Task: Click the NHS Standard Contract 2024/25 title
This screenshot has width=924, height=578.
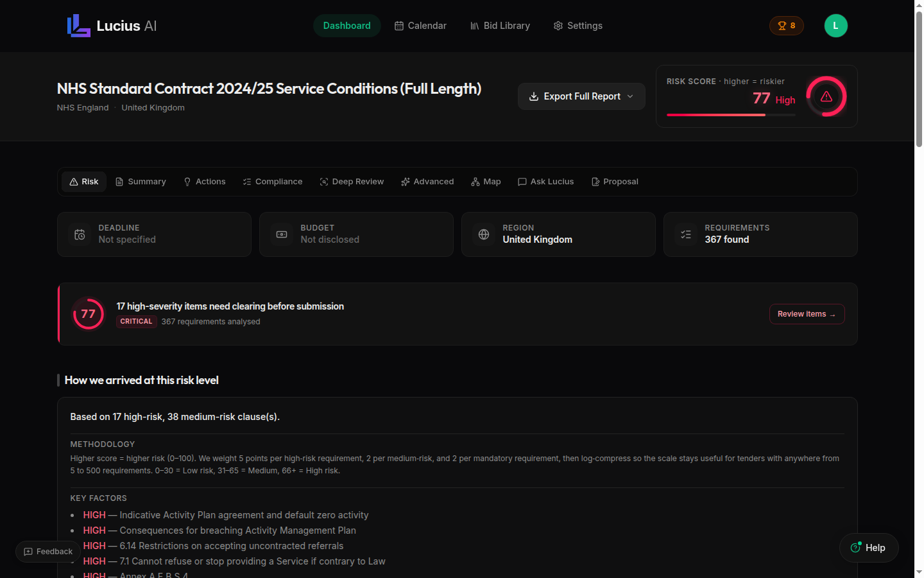Action: [x=269, y=89]
